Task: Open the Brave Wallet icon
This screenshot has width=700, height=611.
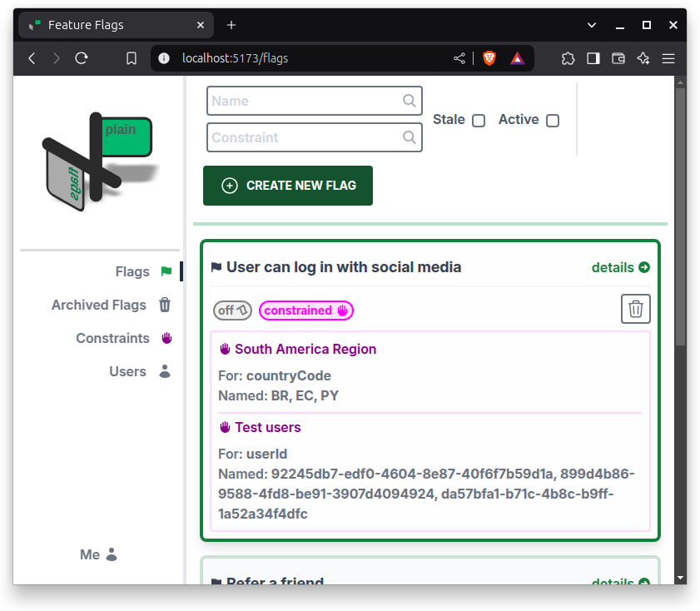Action: click(618, 58)
